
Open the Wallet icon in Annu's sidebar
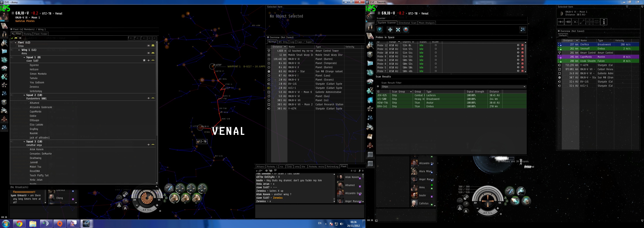click(4, 77)
